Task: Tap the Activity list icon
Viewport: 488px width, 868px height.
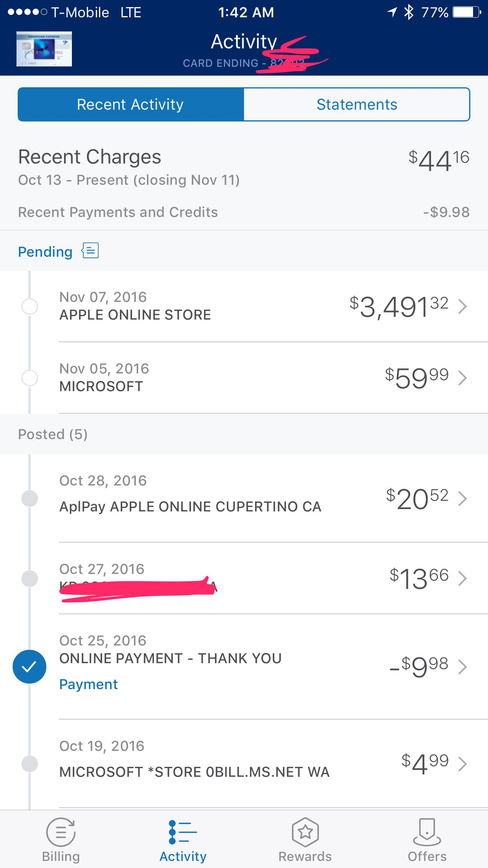Action: [183, 831]
